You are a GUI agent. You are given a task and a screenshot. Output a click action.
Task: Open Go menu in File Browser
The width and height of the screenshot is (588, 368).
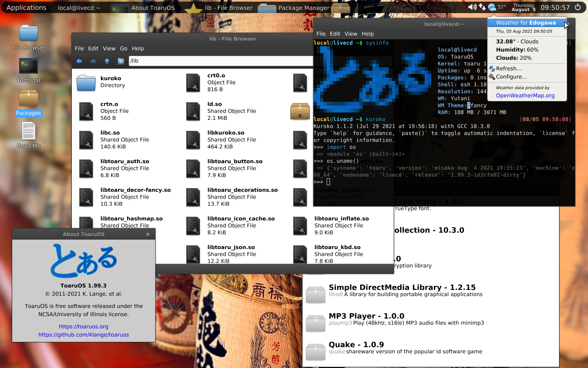[124, 48]
